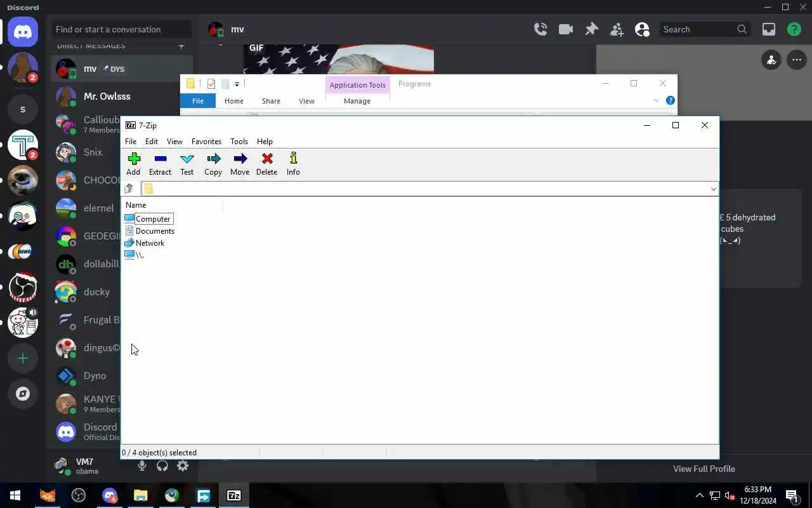Screen dimensions: 812x508
Task: Select the Network item in 7-Zip list
Action: coord(145,243)
